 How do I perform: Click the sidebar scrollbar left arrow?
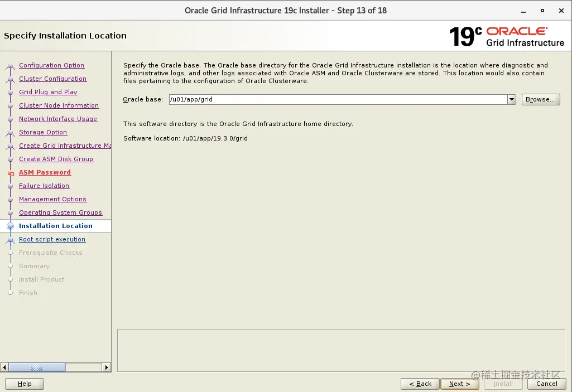point(4,367)
